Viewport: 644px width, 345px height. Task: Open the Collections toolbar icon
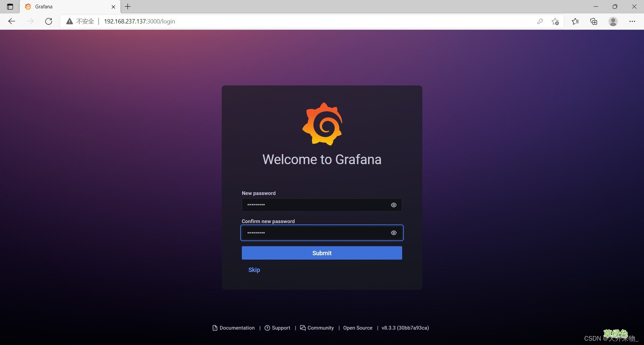pos(594,21)
